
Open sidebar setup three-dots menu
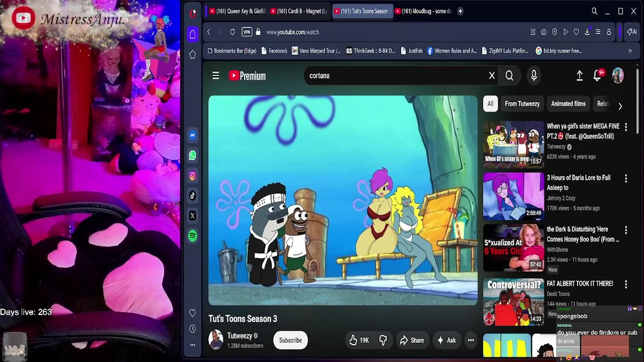(193, 345)
